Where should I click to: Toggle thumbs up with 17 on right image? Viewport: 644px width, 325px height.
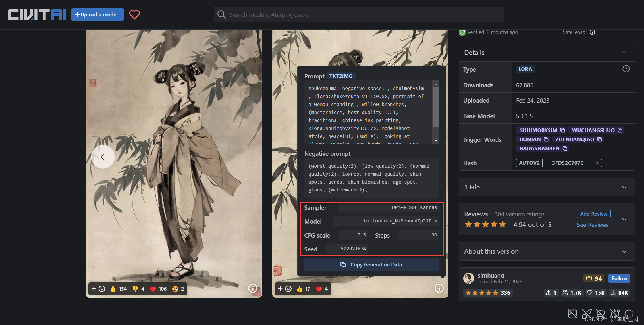pos(303,289)
